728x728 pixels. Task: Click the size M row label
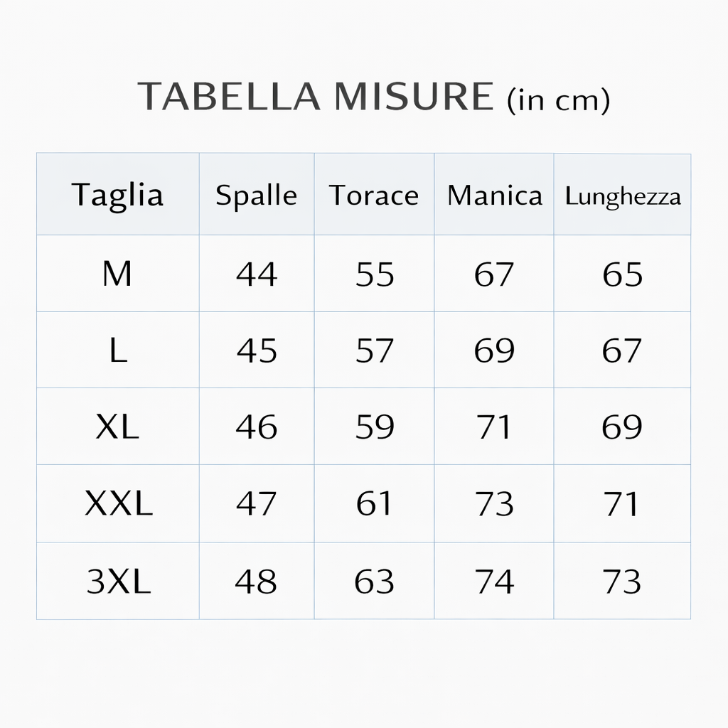(x=117, y=274)
